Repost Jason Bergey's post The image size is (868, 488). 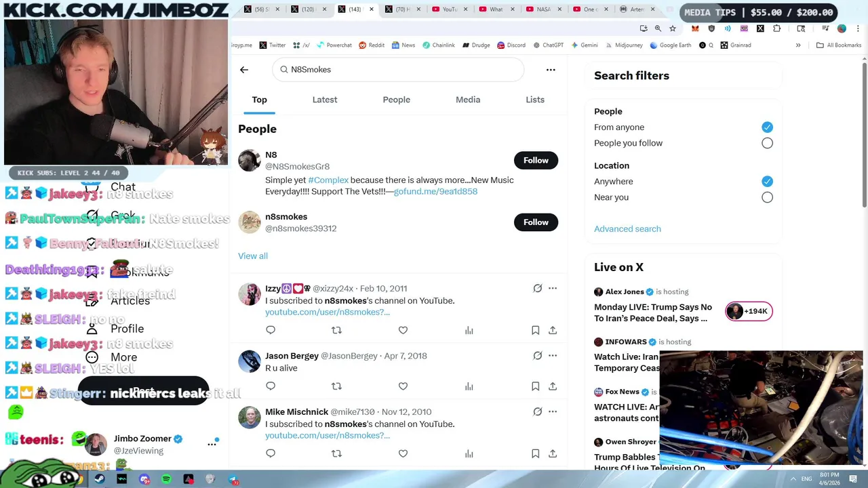(336, 386)
